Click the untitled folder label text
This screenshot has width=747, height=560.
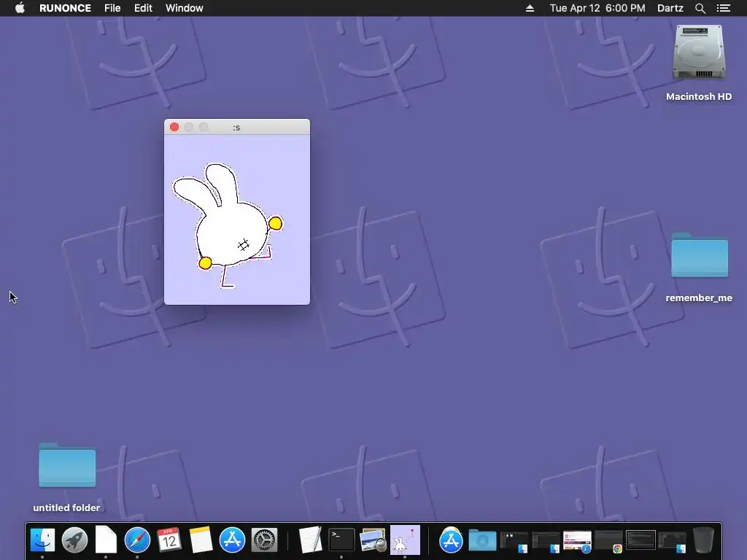[66, 507]
